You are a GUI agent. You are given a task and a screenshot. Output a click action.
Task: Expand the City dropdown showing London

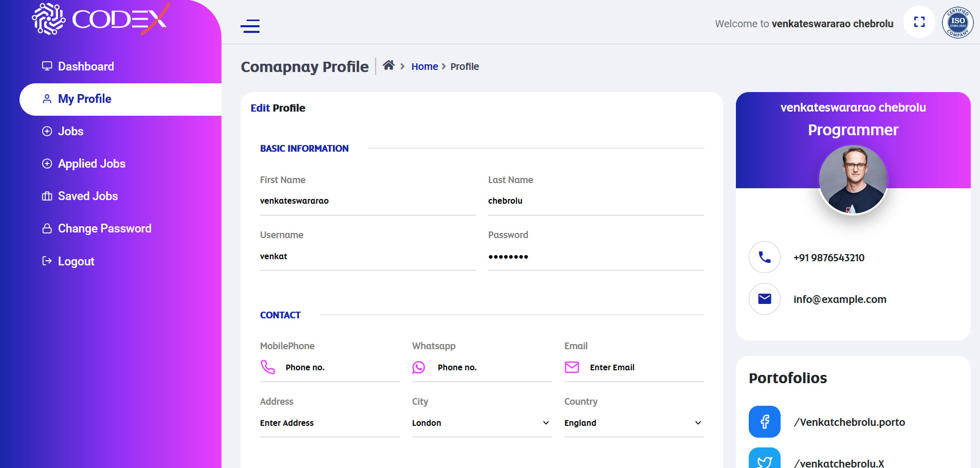click(482, 423)
